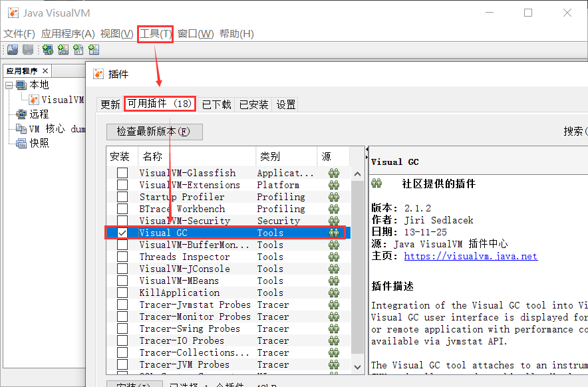Click the source icon of Startup Profiler
The image size is (588, 387).
pyautogui.click(x=334, y=197)
